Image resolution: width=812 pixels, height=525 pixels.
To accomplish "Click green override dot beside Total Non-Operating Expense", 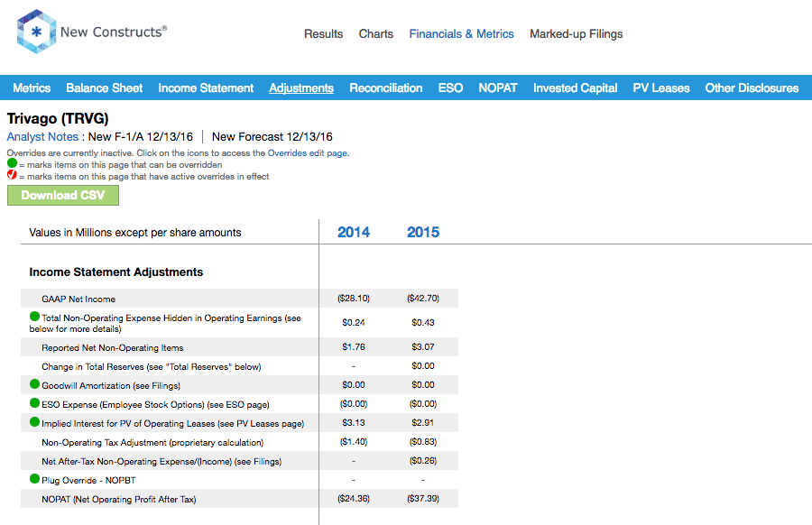I will pyautogui.click(x=34, y=316).
